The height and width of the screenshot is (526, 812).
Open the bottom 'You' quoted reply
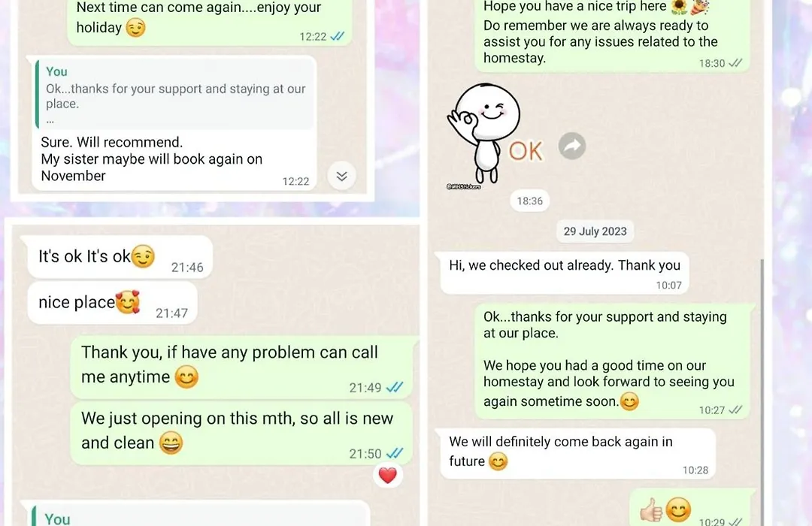tap(200, 514)
